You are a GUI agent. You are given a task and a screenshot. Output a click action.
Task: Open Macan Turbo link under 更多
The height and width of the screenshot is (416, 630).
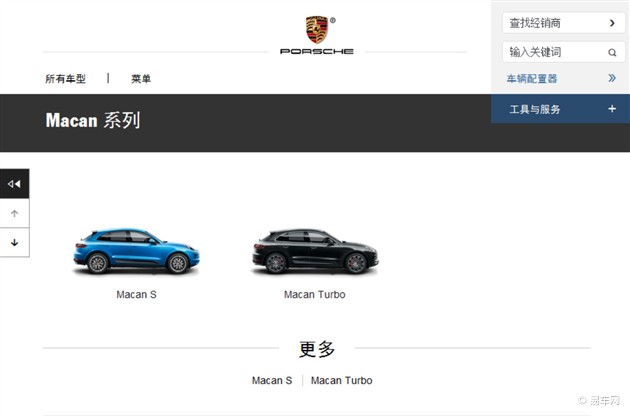tap(342, 380)
